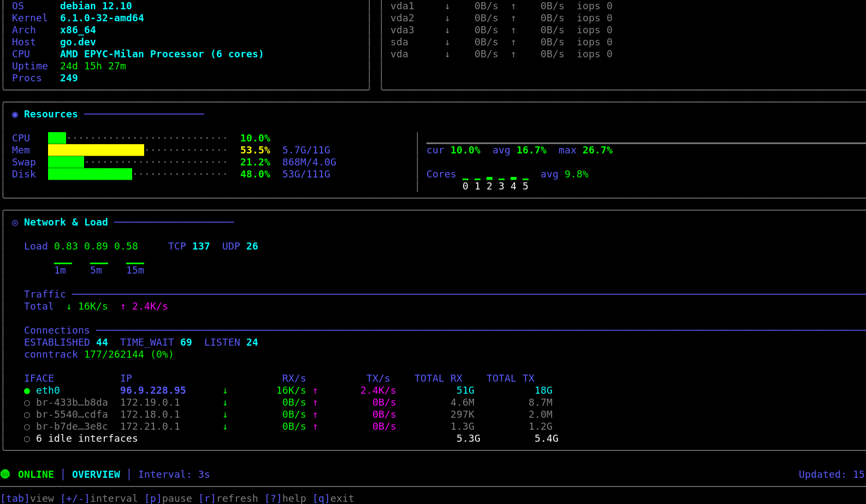Click the Kernel version 6.1.0-32-amd64

pyautogui.click(x=102, y=18)
